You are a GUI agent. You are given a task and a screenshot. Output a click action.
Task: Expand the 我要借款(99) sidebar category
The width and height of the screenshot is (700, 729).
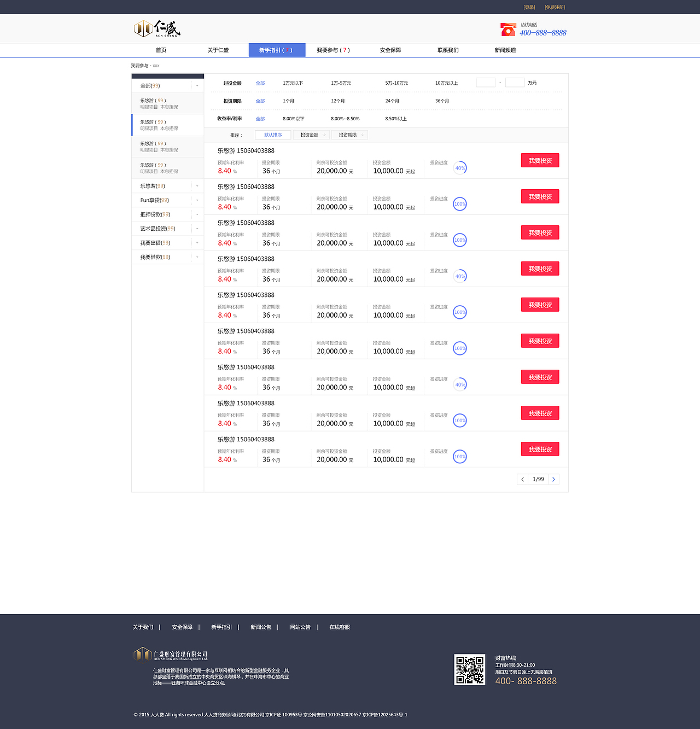point(197,257)
